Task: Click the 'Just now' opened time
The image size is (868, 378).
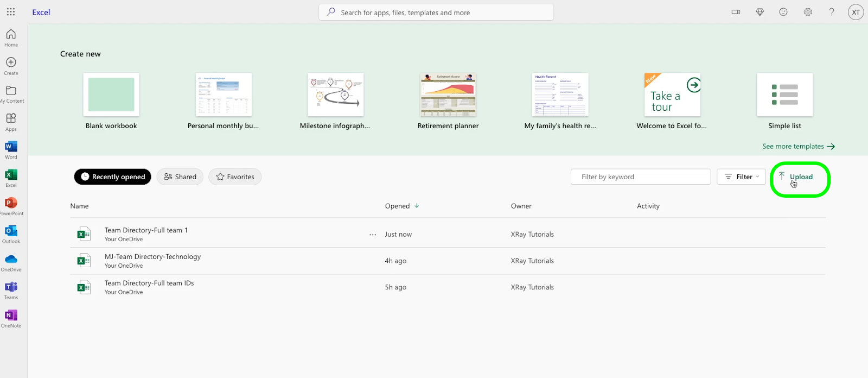Action: tap(398, 235)
